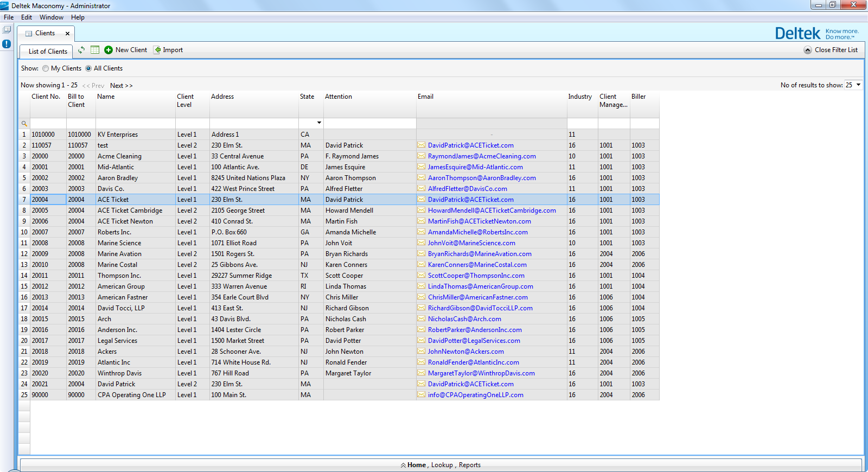Switch to the List of Clients tab
Screen dimensions: 868x472
tap(48, 52)
